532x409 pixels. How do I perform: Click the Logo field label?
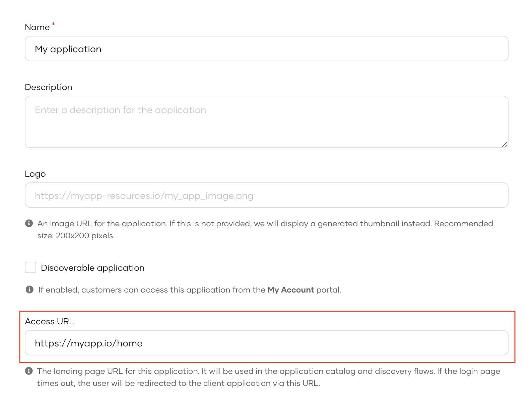coord(35,174)
